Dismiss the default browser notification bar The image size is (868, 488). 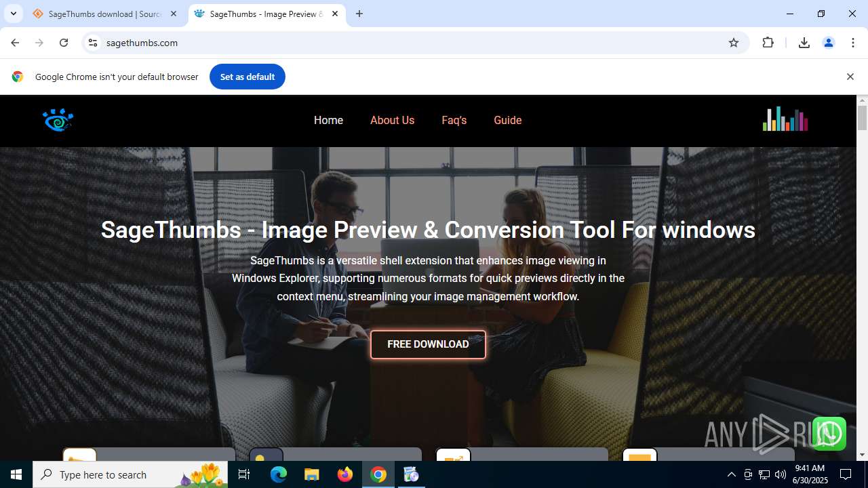coord(850,77)
